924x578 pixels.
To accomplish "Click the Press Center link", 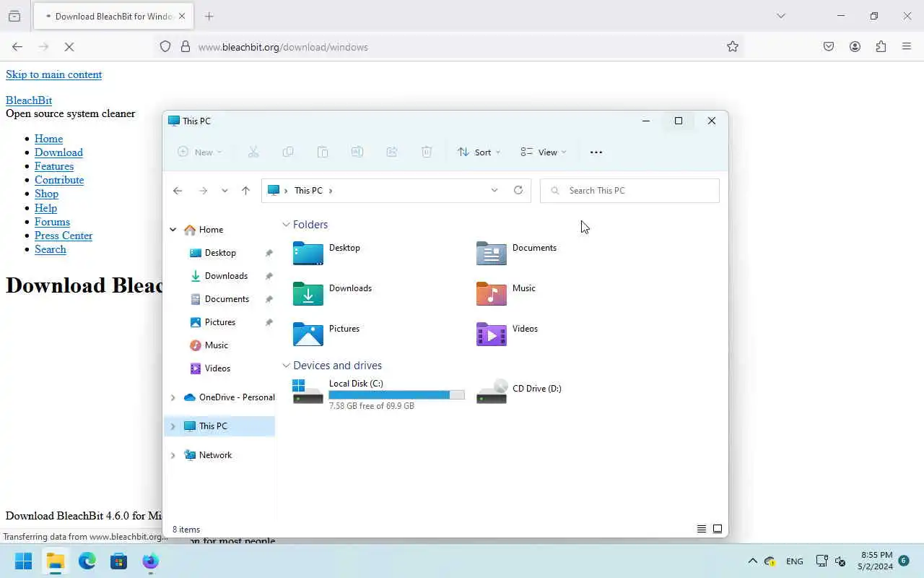I will pyautogui.click(x=64, y=236).
